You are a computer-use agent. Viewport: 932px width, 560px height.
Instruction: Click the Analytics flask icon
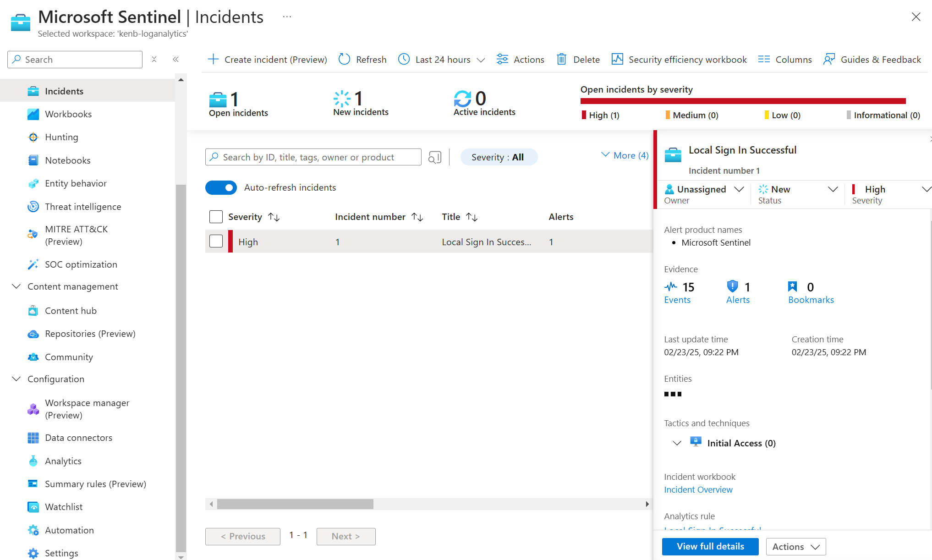tap(33, 461)
